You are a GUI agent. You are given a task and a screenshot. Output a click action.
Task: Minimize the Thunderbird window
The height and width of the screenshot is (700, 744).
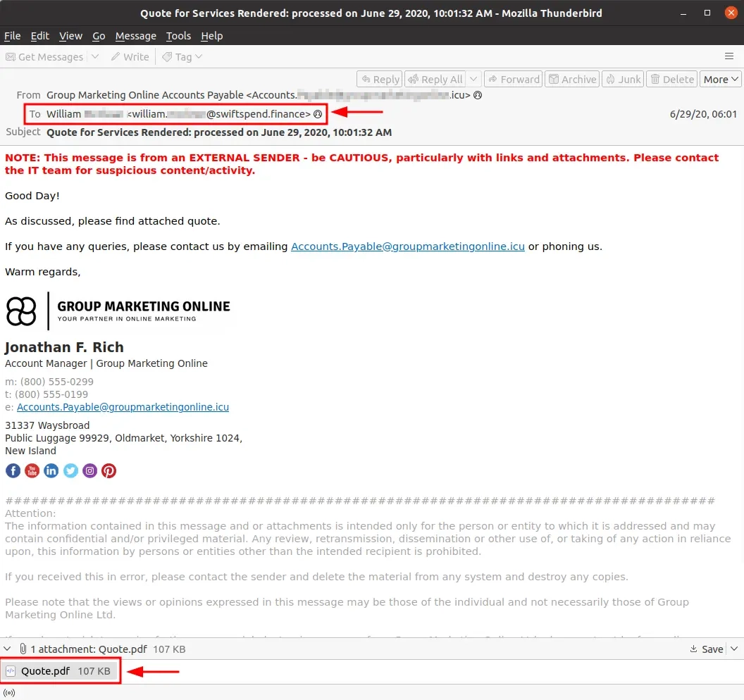683,13
